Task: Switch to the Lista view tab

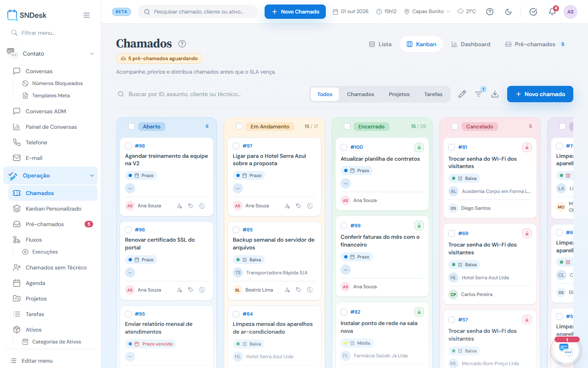Action: [x=380, y=44]
